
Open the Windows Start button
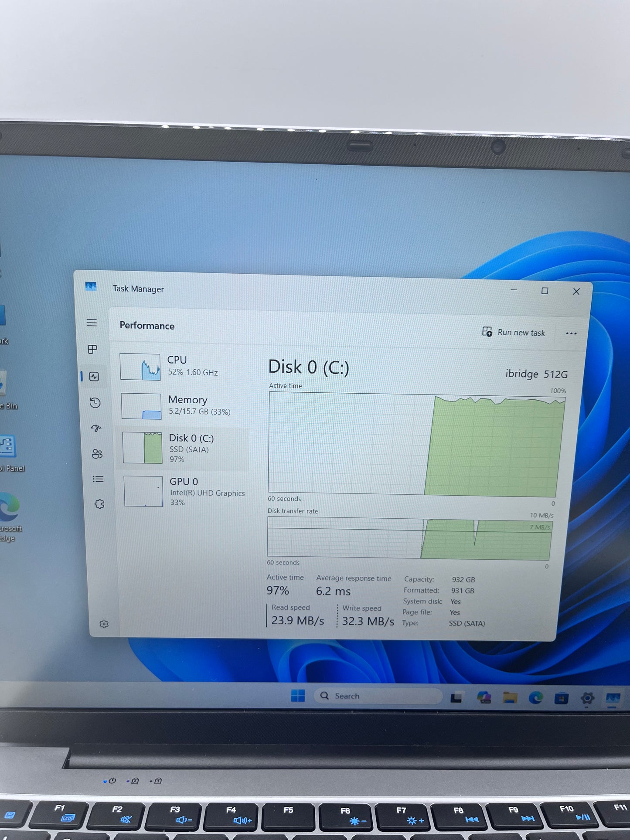[x=298, y=695]
